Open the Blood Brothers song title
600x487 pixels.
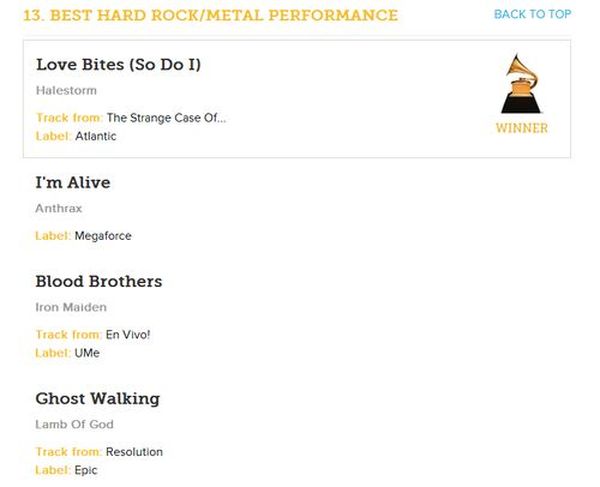98,281
